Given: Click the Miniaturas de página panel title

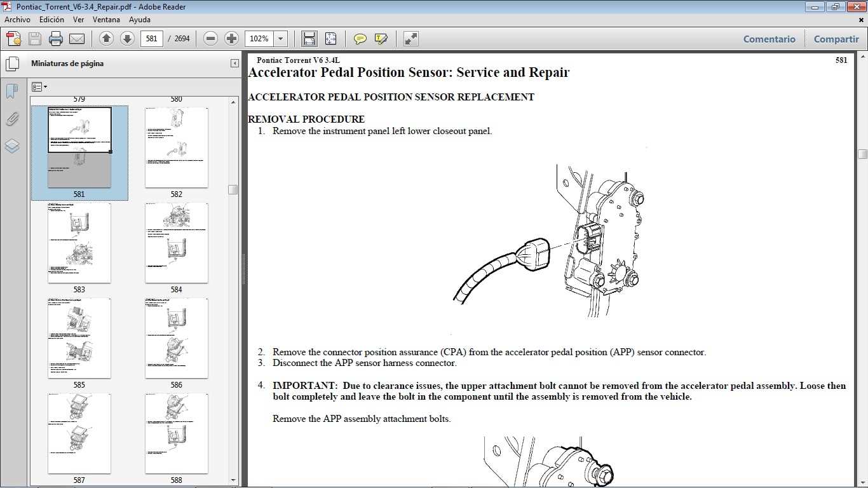Looking at the screenshot, I should pyautogui.click(x=67, y=64).
